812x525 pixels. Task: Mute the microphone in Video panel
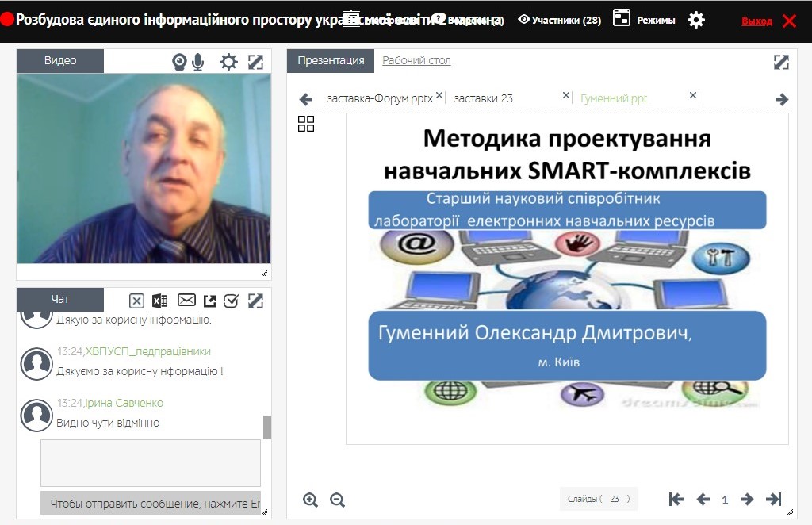click(198, 62)
